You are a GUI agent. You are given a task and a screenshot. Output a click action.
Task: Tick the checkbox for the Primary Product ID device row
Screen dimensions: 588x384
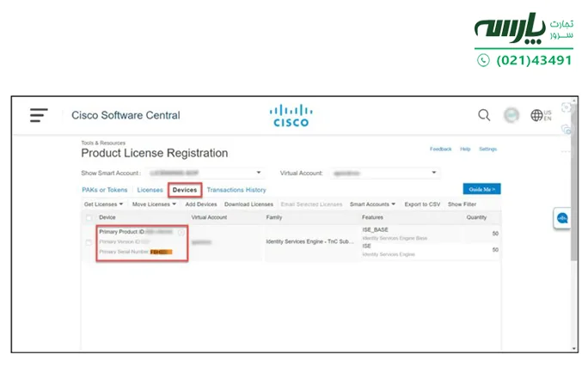tap(89, 242)
